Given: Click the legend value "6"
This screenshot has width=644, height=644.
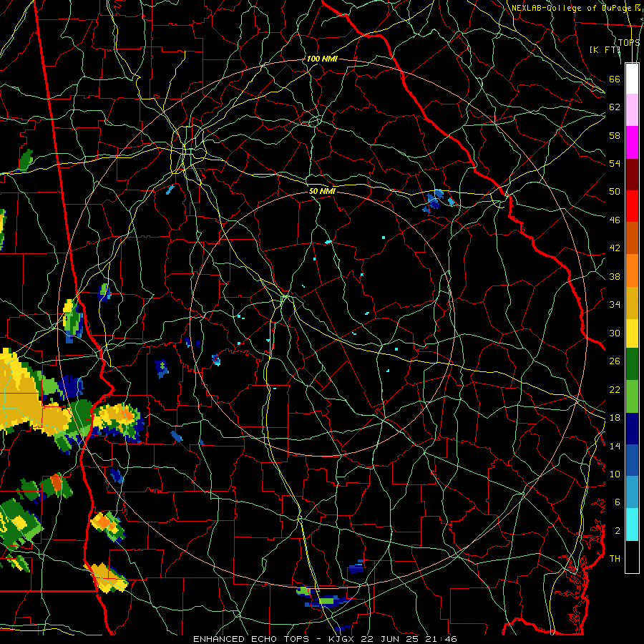Looking at the screenshot, I should 617,502.
